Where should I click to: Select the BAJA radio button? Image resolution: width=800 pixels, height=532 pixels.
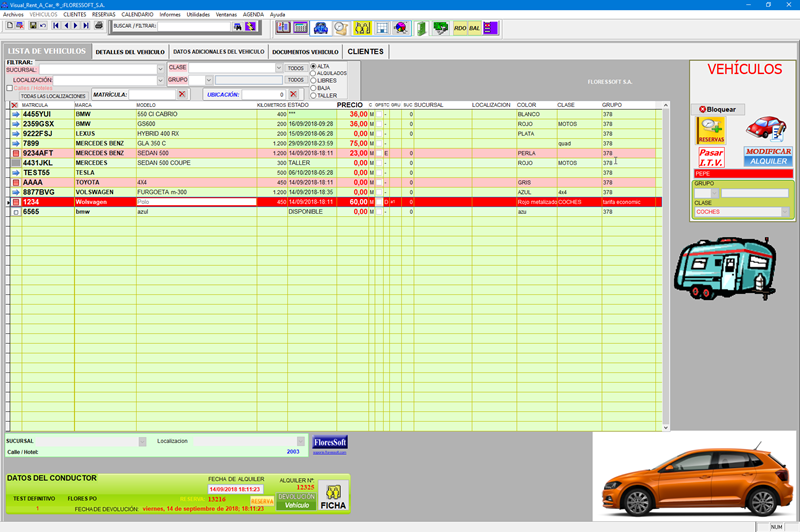(x=313, y=88)
